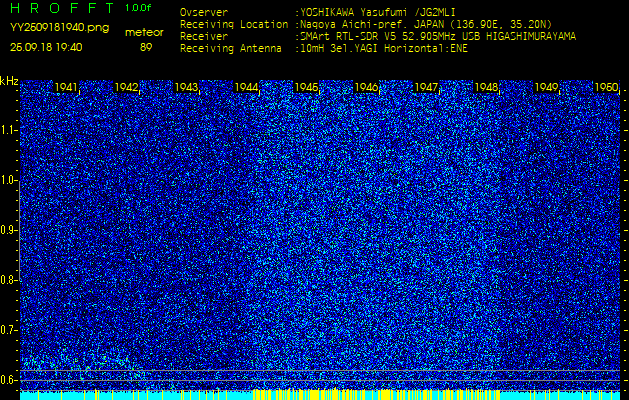Click the 1950 time marker
Screen dimensions: 629x400
click(606, 87)
